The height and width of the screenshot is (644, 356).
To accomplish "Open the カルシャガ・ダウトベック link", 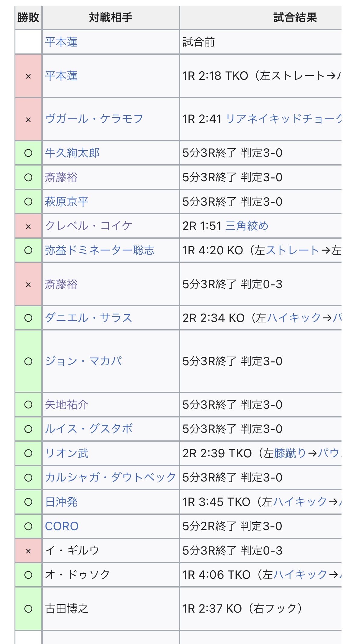I will click(x=111, y=478).
